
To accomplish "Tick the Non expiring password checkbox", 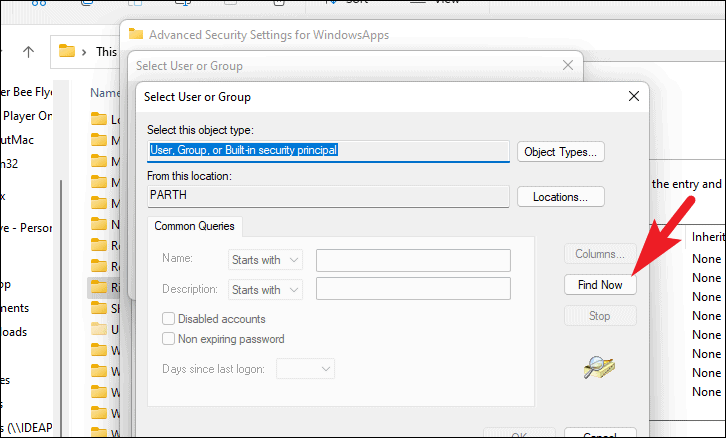I will [169, 338].
